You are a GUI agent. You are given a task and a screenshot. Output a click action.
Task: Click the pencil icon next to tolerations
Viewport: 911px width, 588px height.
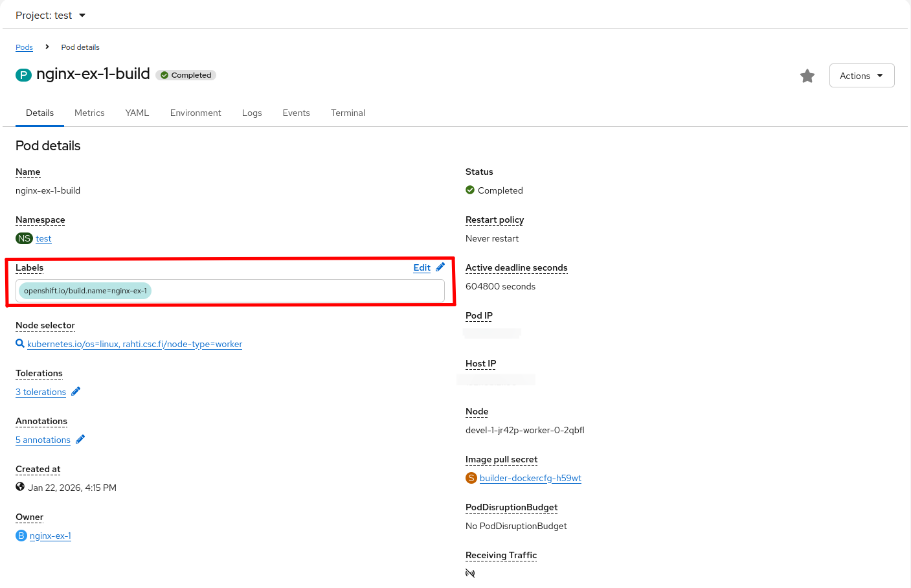[x=76, y=392]
